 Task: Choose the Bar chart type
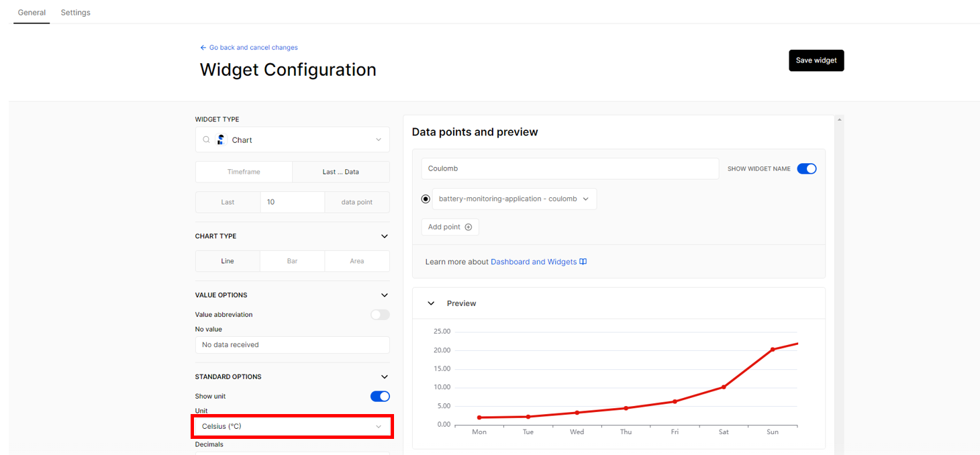click(x=292, y=261)
